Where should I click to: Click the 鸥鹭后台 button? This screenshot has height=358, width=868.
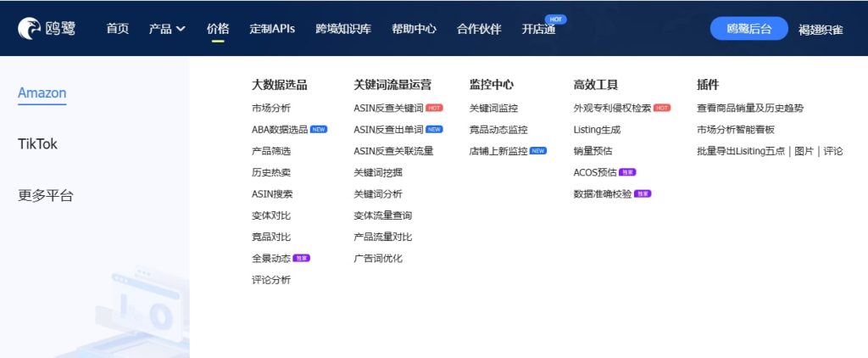748,29
